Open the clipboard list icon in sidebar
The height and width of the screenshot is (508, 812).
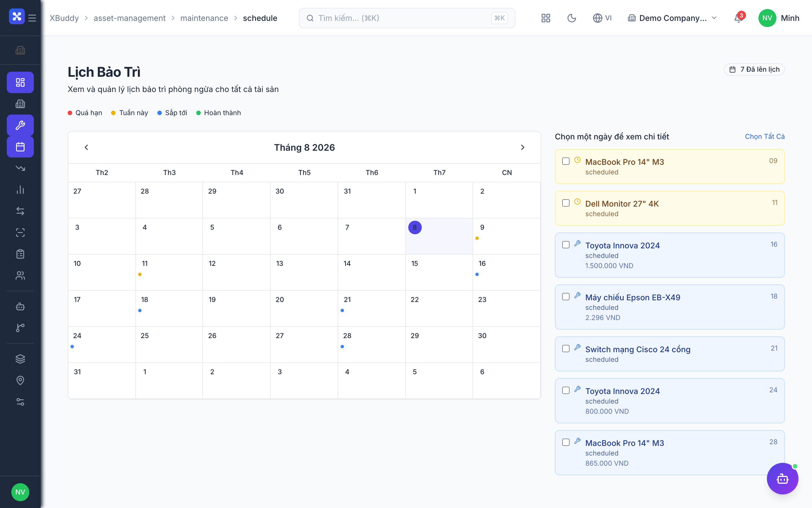click(20, 254)
